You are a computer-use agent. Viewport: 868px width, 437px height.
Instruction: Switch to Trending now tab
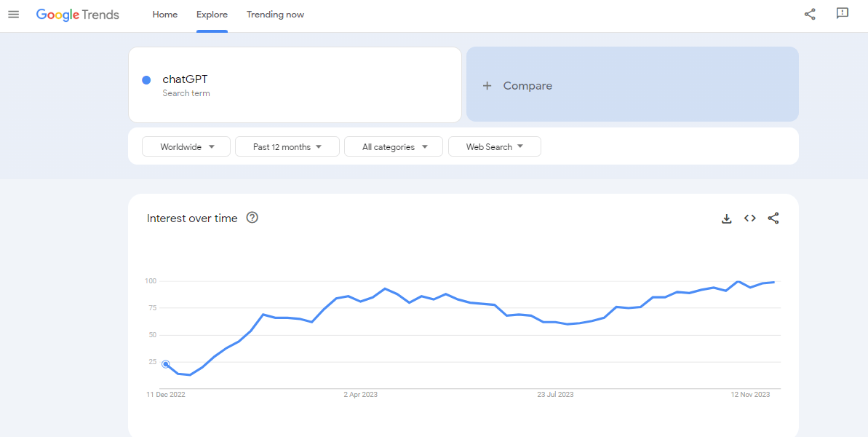click(275, 15)
